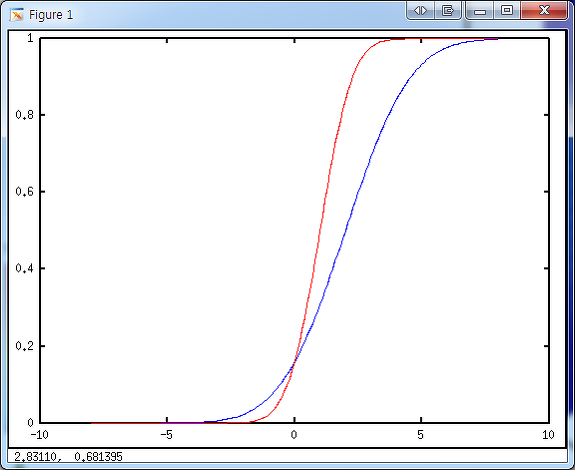This screenshot has width=575, height=470.
Task: Click the y-axis label 0.2
Action: (24, 346)
